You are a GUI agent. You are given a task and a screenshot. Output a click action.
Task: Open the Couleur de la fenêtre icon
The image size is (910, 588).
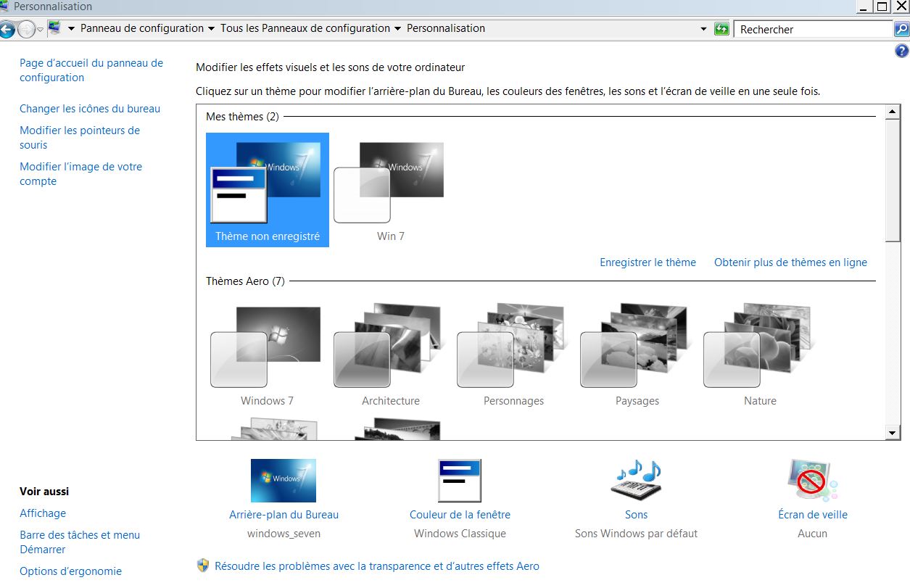pos(460,481)
